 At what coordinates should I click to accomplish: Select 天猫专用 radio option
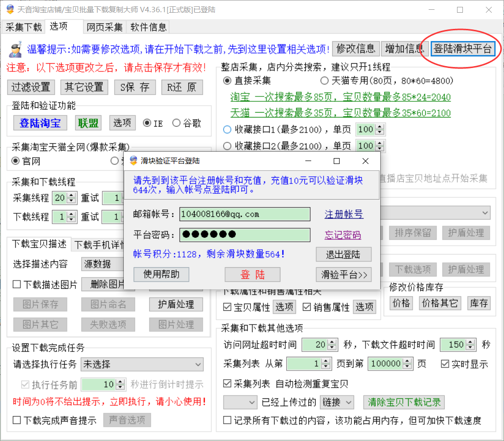click(x=324, y=80)
